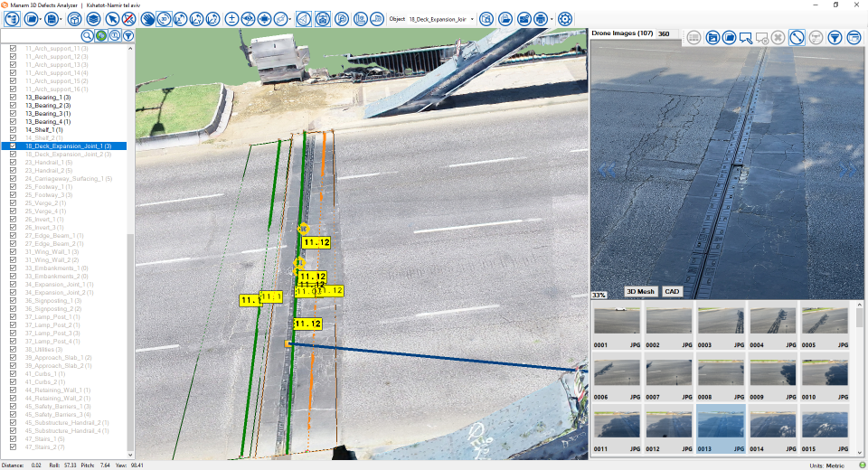Click the printer icon in toolbar
This screenshot has height=470, width=868.
541,19
